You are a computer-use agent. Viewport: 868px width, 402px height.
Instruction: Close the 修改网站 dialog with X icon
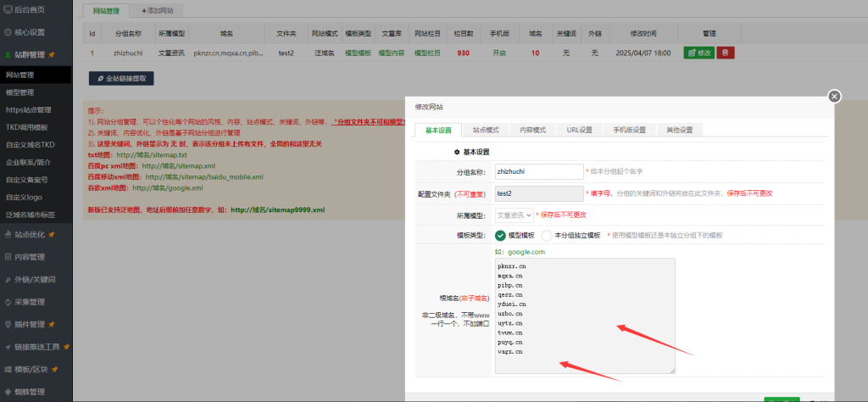[834, 97]
